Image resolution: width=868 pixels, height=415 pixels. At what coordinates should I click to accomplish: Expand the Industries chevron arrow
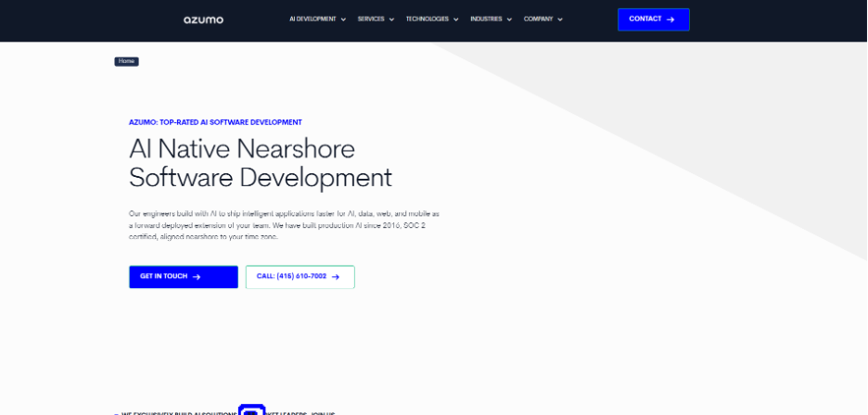click(509, 19)
